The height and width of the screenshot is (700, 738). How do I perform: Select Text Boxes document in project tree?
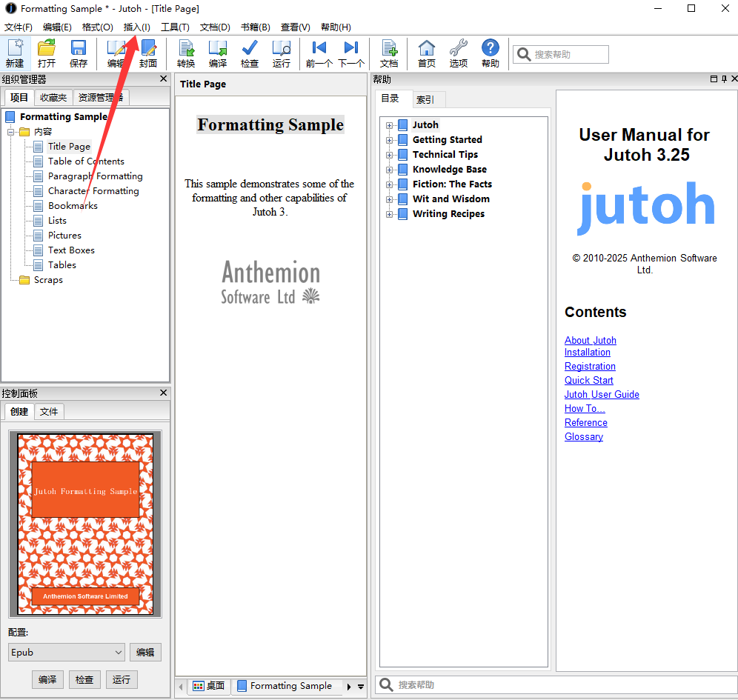click(x=71, y=250)
